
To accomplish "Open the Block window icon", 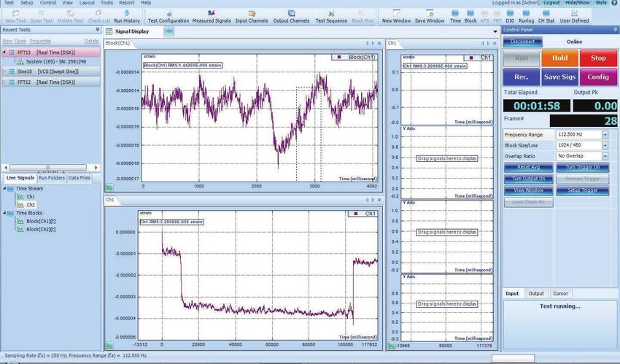I will 470,17.
